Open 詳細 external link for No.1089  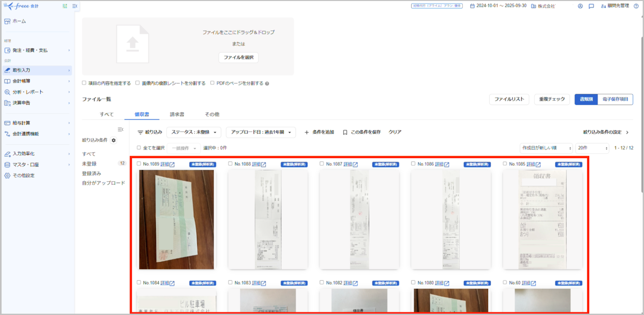168,164
